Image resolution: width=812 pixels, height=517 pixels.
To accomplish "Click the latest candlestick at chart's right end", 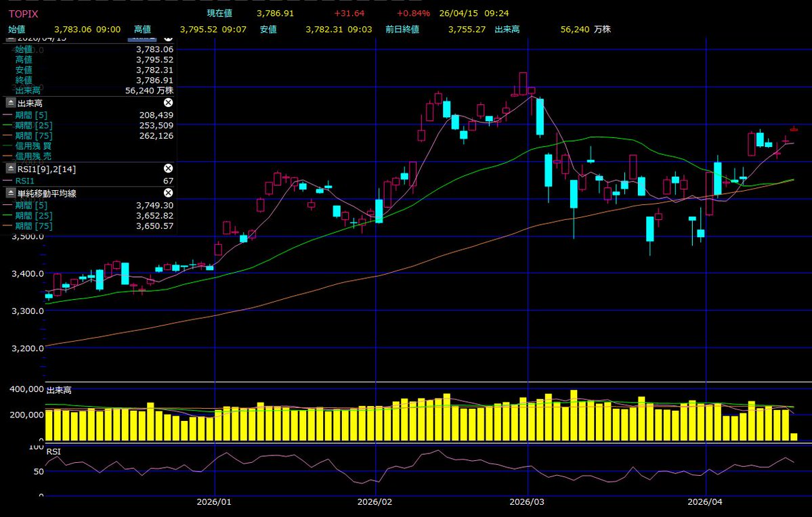I will click(794, 129).
